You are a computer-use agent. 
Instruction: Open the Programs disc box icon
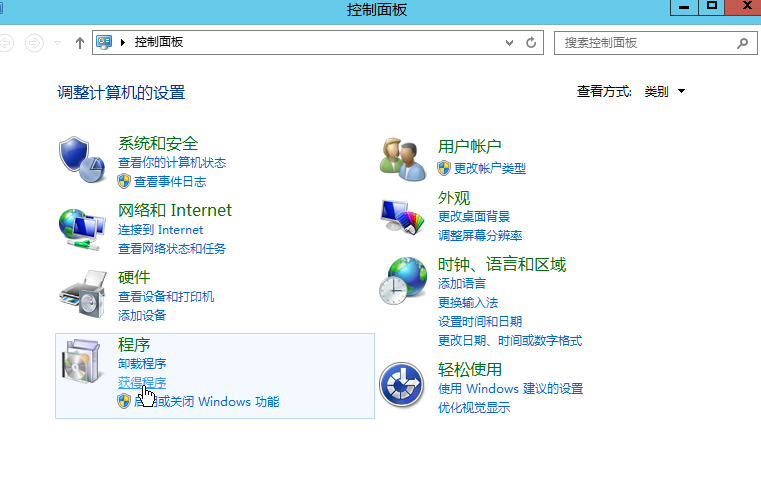pos(82,361)
